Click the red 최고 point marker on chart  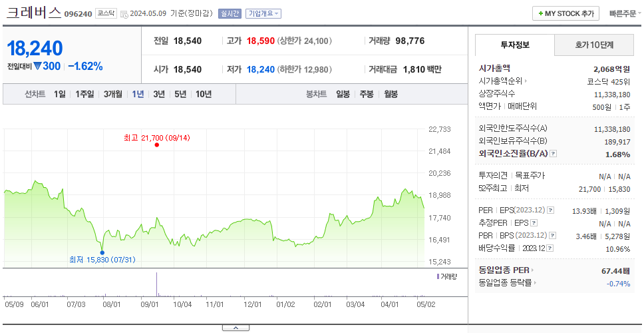click(x=157, y=145)
